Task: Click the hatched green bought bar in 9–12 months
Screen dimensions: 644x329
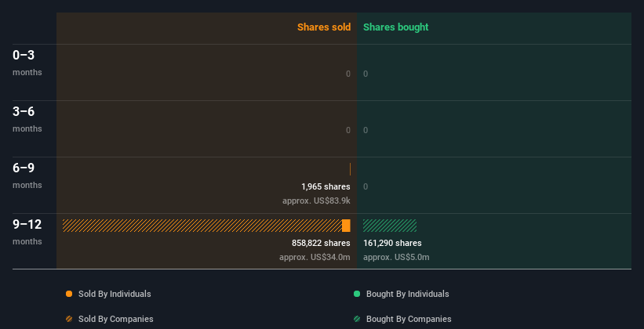Action: click(x=390, y=226)
